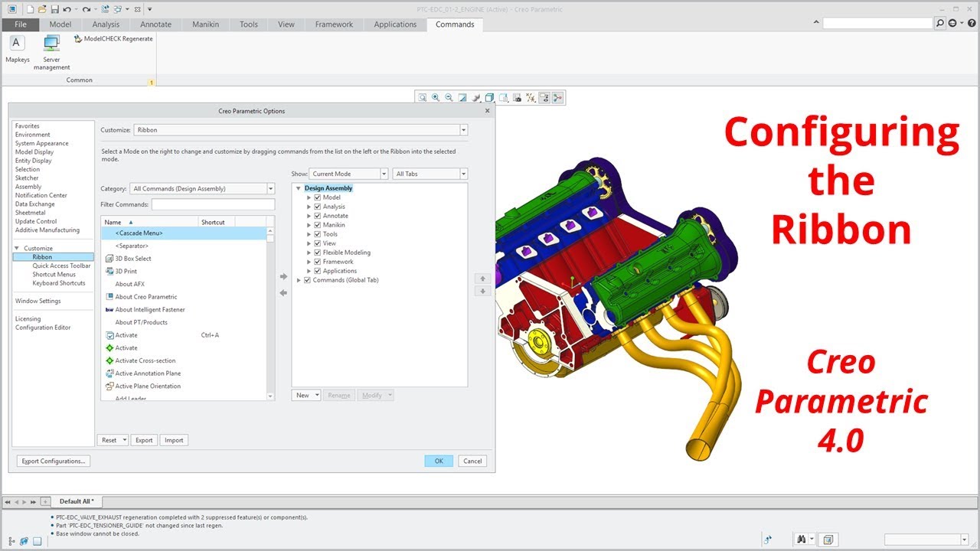The image size is (980, 551).
Task: Click the Repaint icon in graphics toolbar
Action: click(x=462, y=98)
